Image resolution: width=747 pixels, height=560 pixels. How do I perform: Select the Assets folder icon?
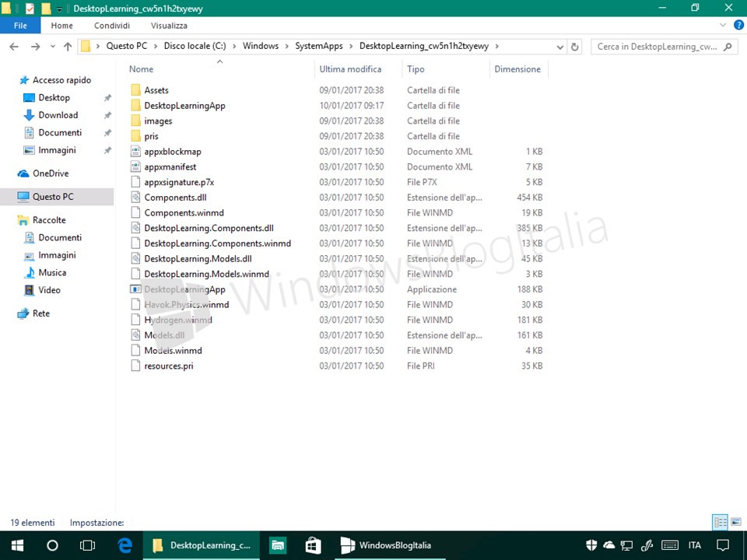coord(135,90)
